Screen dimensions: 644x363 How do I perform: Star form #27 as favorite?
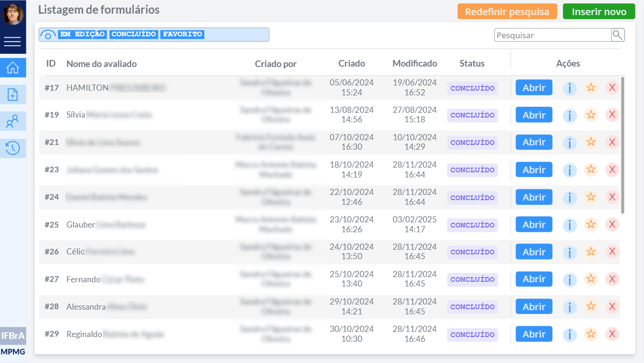[x=591, y=279]
